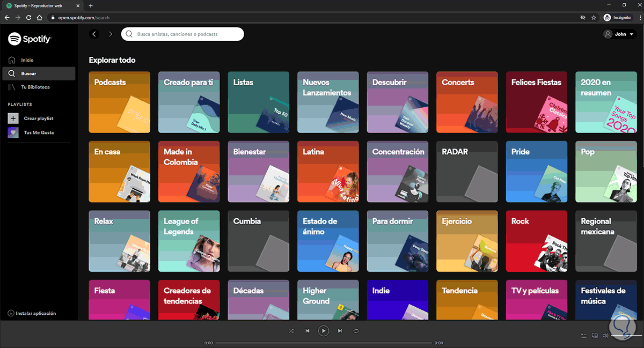Open the Décadas category

(259, 300)
